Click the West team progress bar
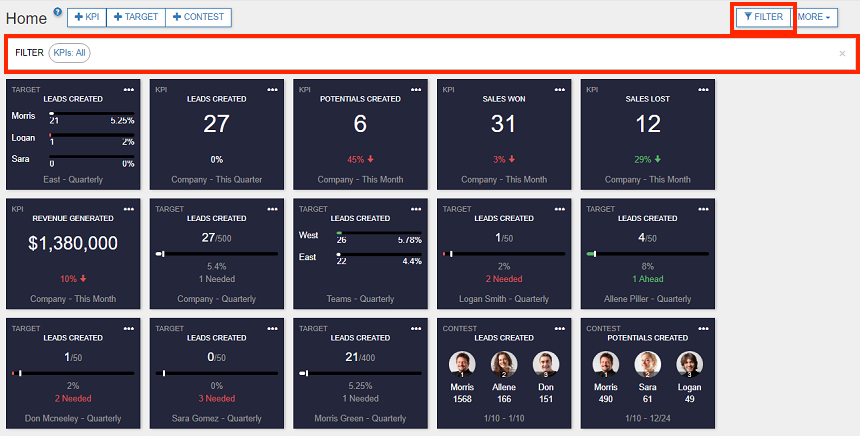 click(379, 233)
